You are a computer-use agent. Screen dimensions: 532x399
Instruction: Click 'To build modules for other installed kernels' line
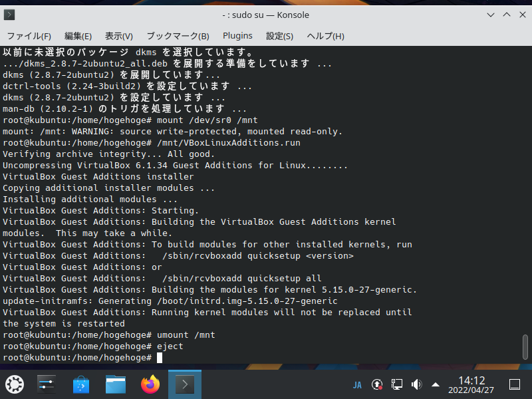click(207, 245)
